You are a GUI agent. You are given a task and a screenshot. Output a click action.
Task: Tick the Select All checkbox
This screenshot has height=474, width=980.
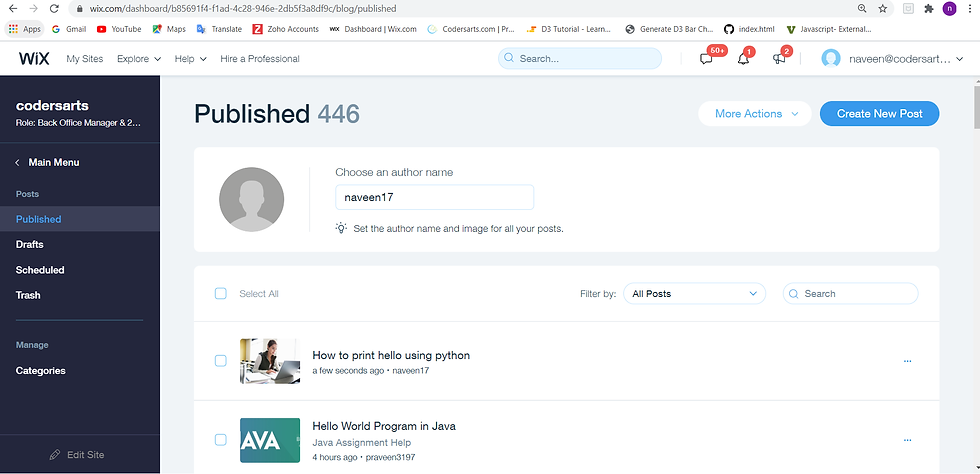pos(221,293)
